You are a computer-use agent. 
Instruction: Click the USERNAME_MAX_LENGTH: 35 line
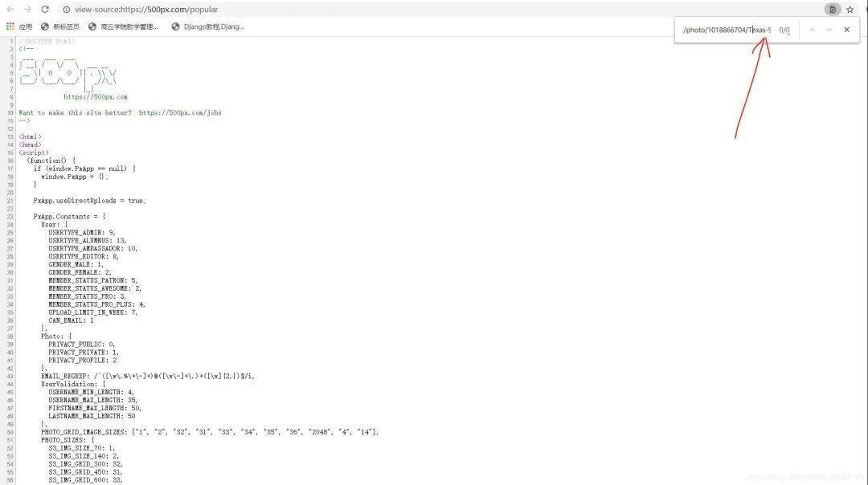coord(92,401)
